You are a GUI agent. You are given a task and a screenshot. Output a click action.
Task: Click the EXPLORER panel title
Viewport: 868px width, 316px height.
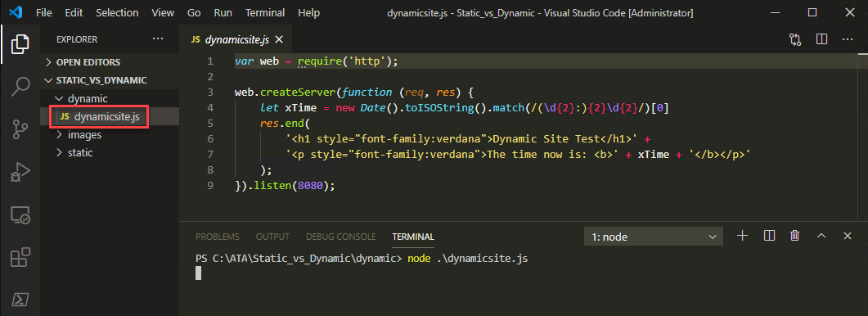click(77, 39)
